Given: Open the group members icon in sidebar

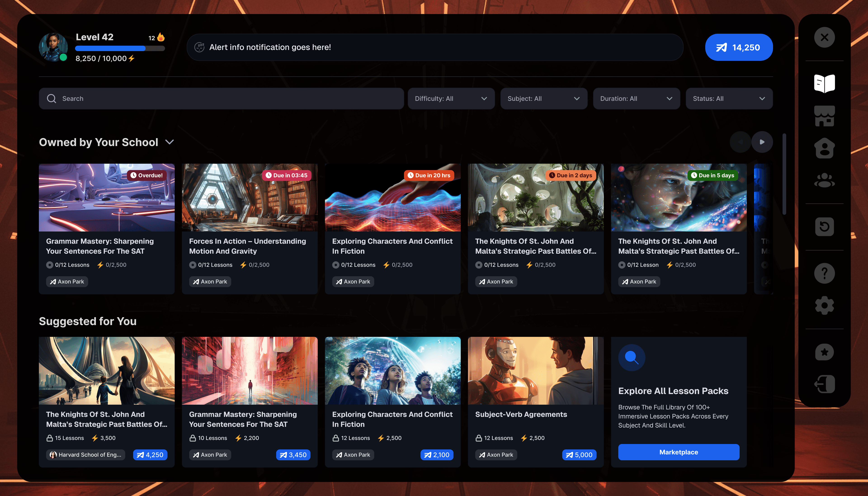Looking at the screenshot, I should (x=824, y=181).
